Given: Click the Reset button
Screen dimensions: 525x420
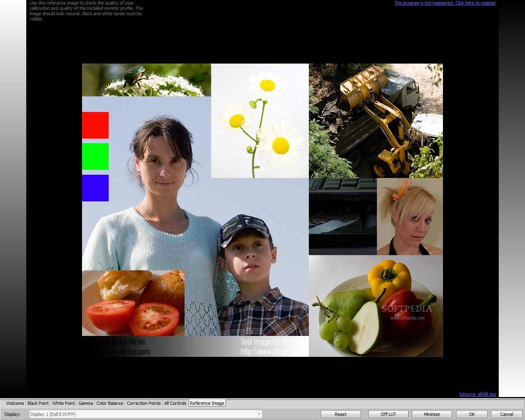Looking at the screenshot, I should pyautogui.click(x=340, y=414).
